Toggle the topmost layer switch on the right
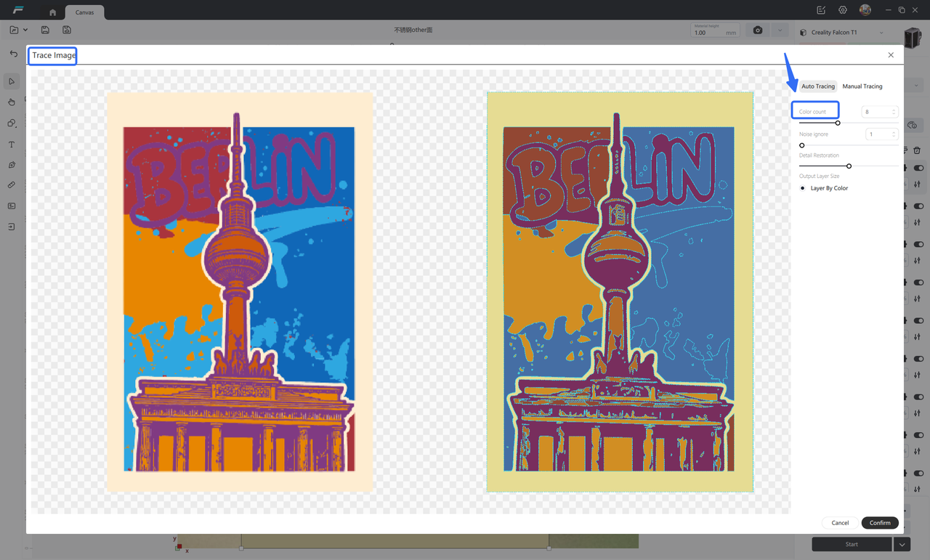 tap(918, 168)
